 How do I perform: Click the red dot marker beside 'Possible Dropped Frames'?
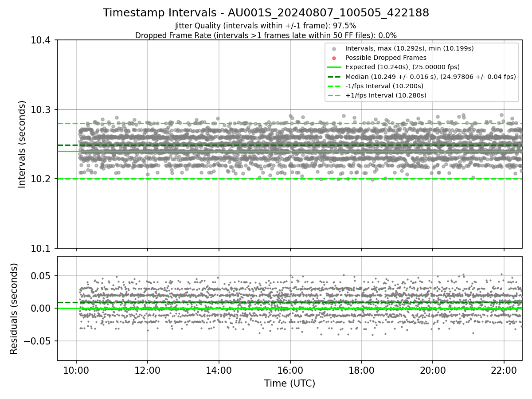(334, 58)
